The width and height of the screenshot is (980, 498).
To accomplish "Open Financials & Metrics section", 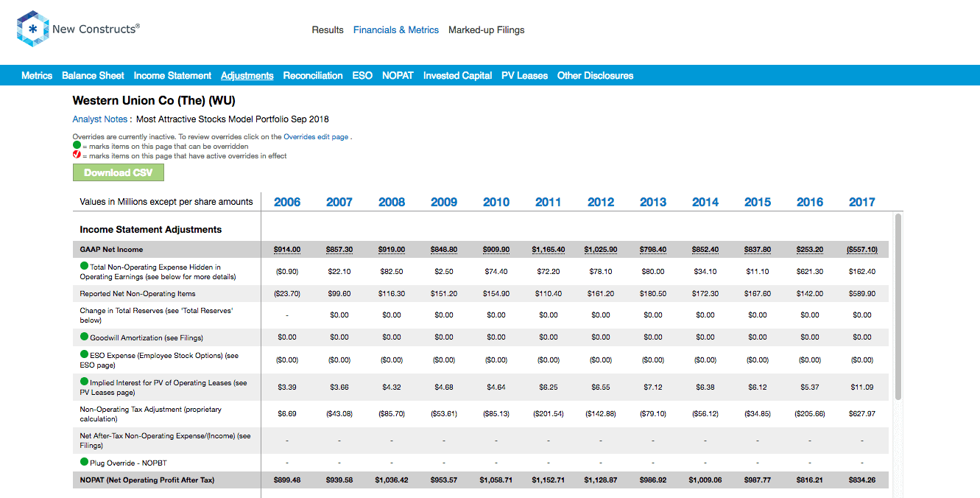I will click(396, 30).
